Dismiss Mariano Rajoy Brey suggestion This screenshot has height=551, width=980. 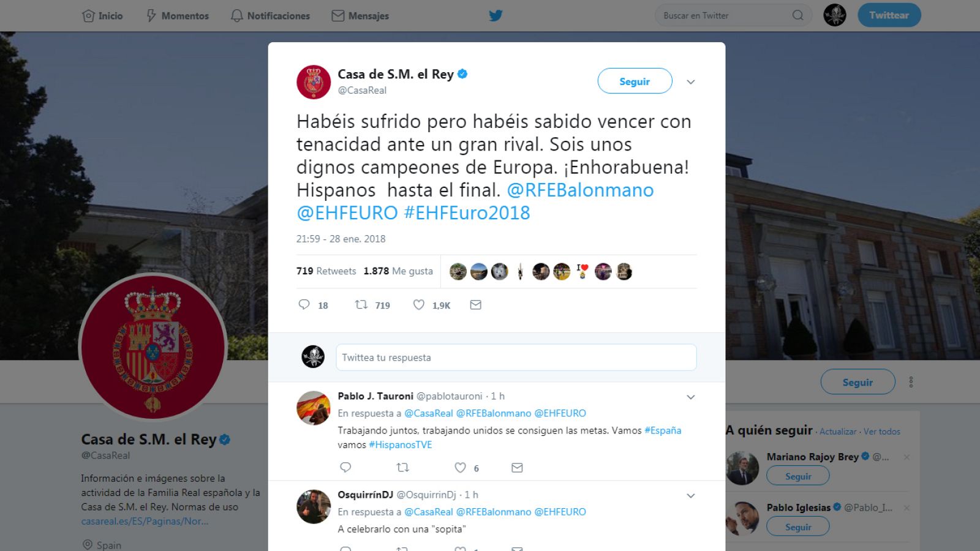coord(907,457)
